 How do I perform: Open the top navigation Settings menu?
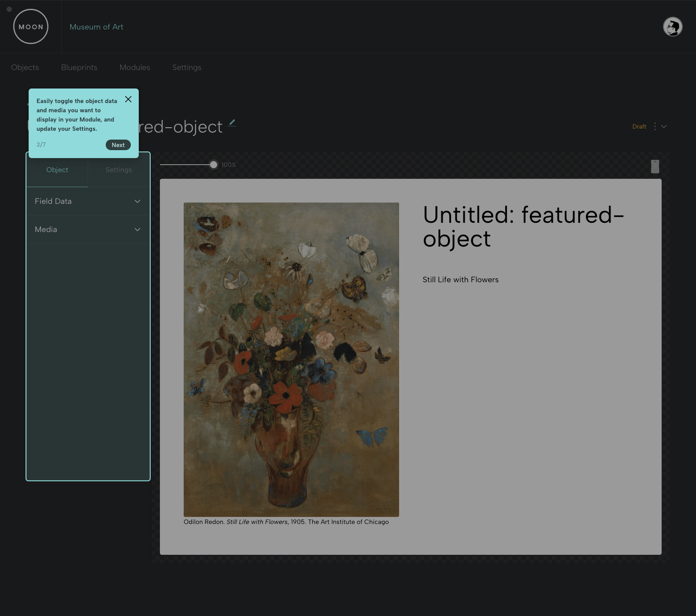tap(187, 67)
